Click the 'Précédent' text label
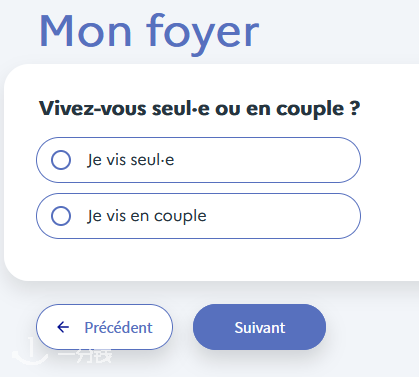This screenshot has height=377, width=419. [x=118, y=328]
